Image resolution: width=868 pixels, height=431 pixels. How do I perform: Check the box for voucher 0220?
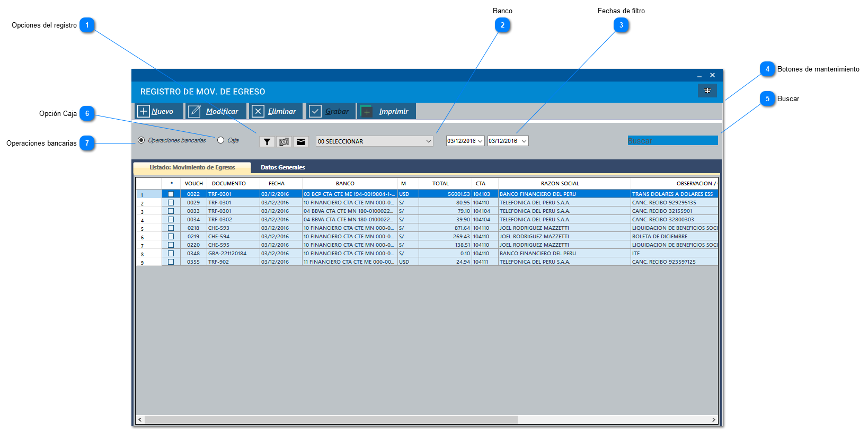coord(171,245)
